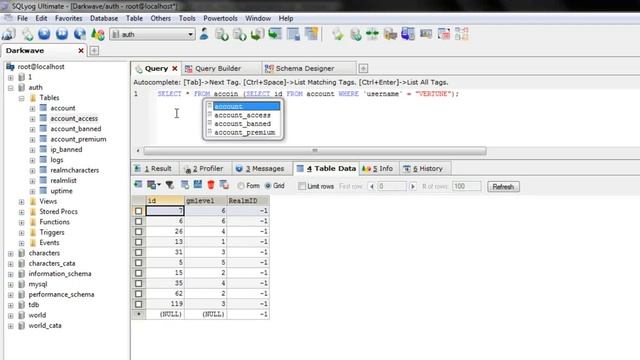Image resolution: width=640 pixels, height=360 pixels.
Task: Check the row checkbox for id 13
Action: tap(138, 242)
